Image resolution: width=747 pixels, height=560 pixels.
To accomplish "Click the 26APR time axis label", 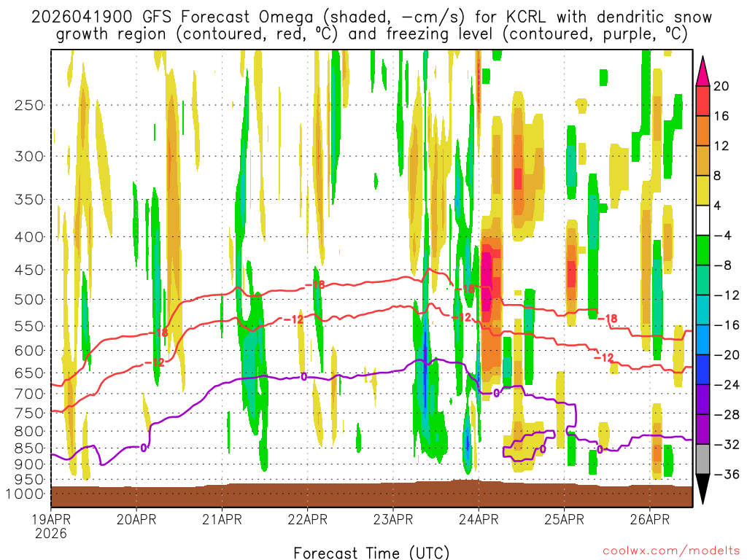I will (x=650, y=519).
